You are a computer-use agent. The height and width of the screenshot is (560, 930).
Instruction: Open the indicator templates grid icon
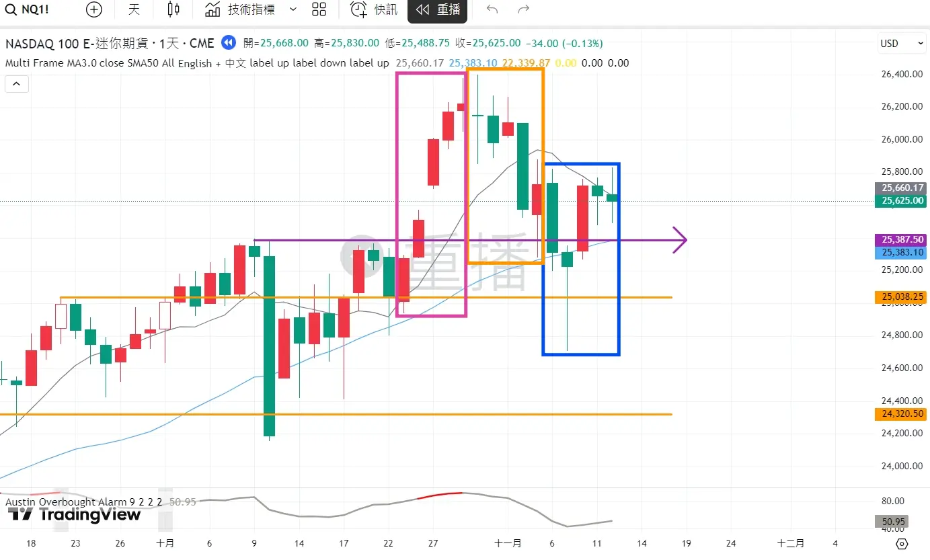[x=319, y=9]
